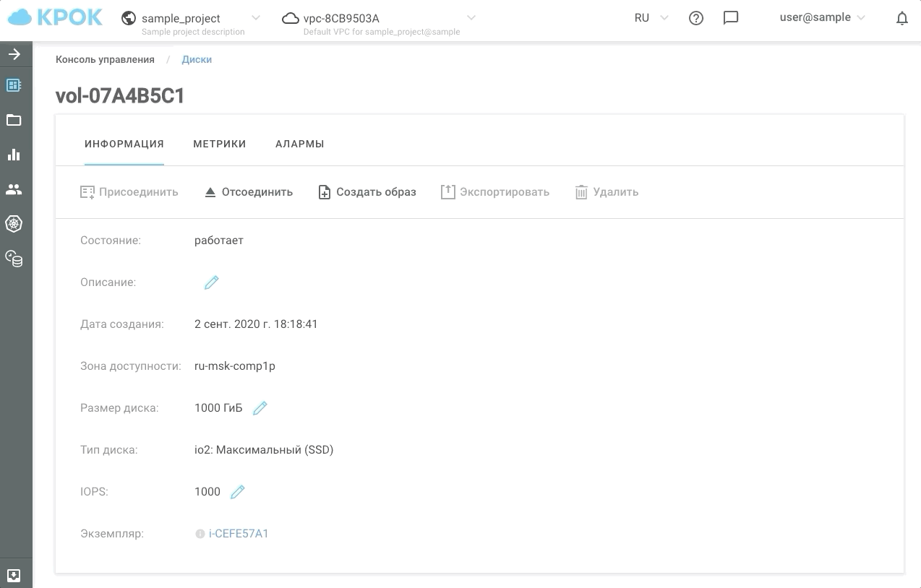Click the Отсоединить button
This screenshot has width=921, height=588.
(249, 192)
